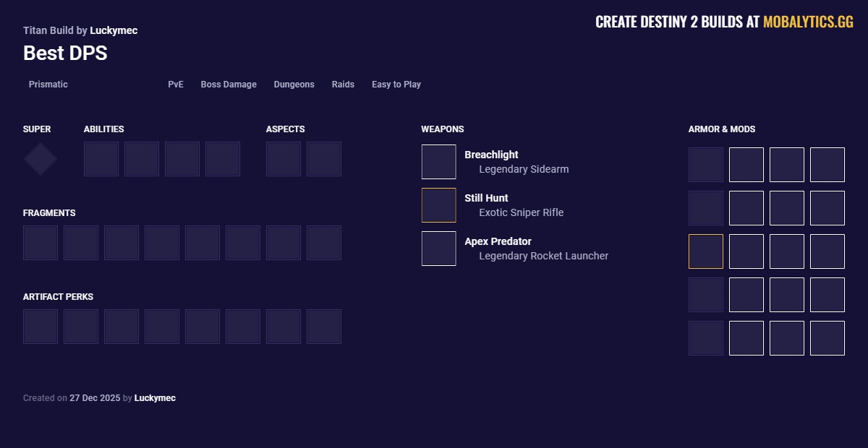This screenshot has width=868, height=448.
Task: Click the first Aspects slot icon
Action: tap(284, 159)
